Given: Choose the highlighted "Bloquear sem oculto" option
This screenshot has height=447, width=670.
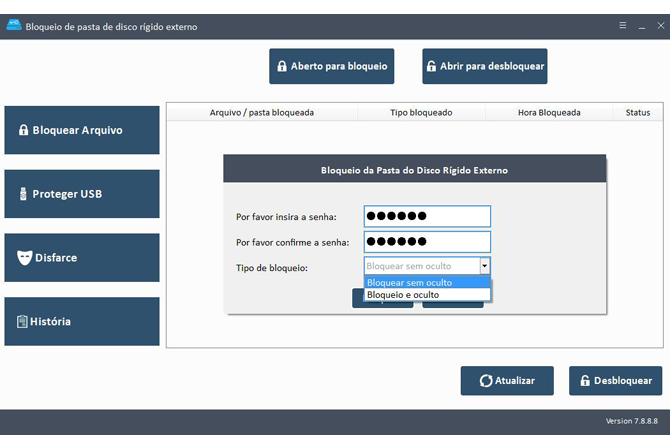Looking at the screenshot, I should point(427,283).
